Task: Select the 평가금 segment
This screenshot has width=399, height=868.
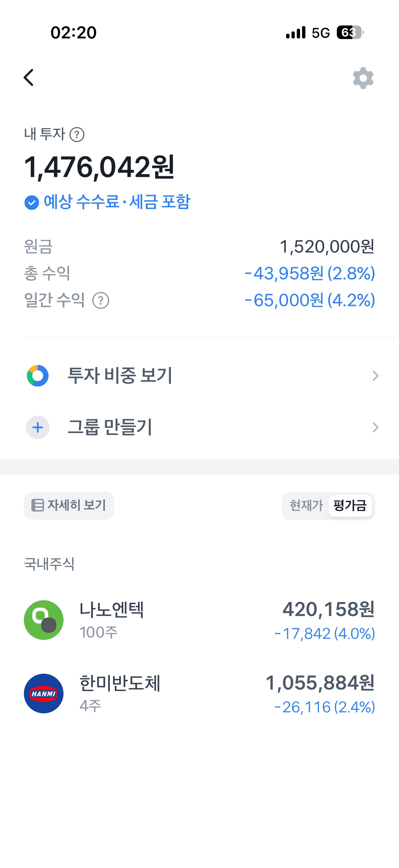Action: pos(350,506)
